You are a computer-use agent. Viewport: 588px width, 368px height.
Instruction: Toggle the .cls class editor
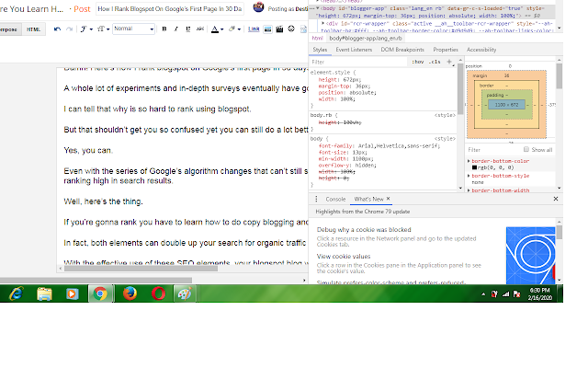[435, 62]
